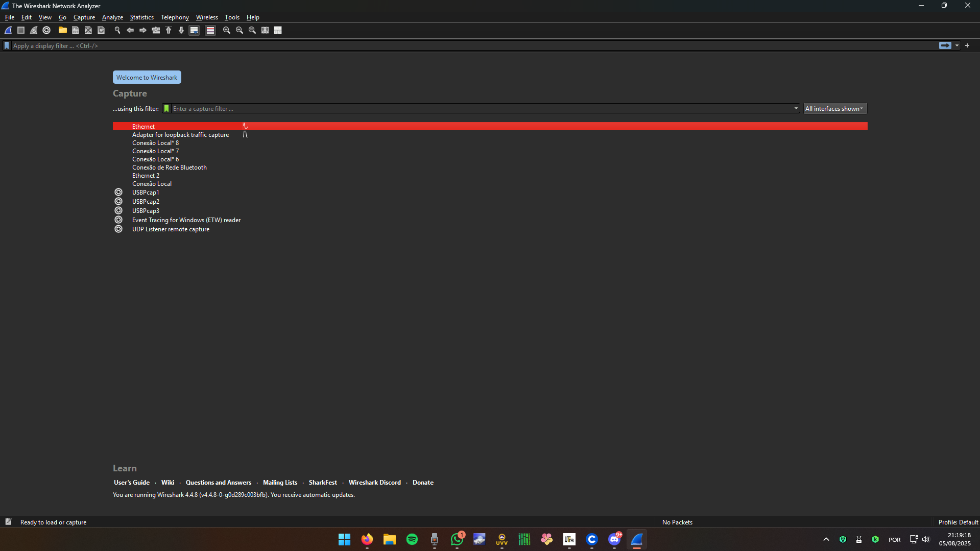980x551 pixels.
Task: Open capture filter bookmarks icon
Action: click(x=166, y=108)
